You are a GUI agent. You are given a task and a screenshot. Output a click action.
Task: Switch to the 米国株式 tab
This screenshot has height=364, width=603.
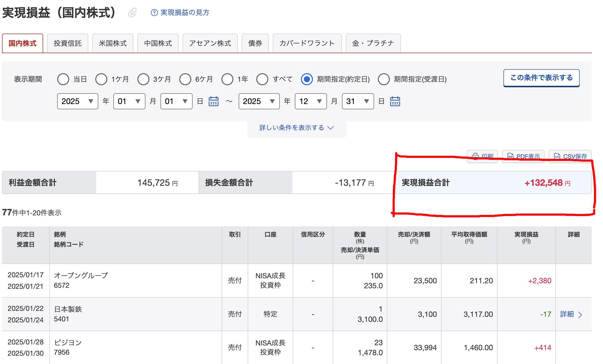click(113, 43)
